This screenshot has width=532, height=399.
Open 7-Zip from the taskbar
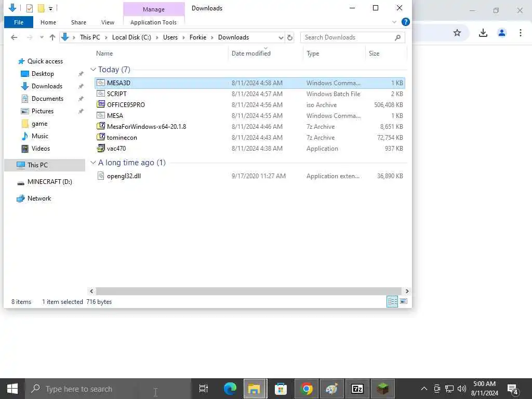tap(357, 389)
